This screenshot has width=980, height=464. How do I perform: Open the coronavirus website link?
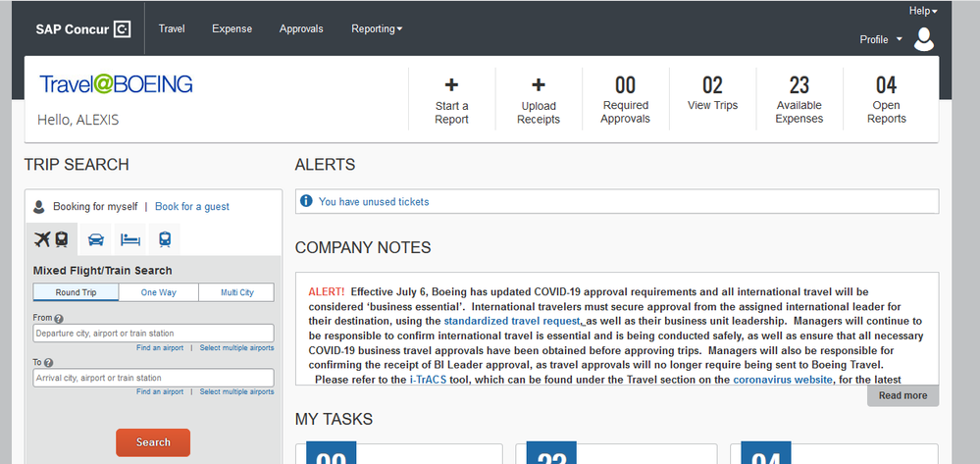(x=783, y=380)
